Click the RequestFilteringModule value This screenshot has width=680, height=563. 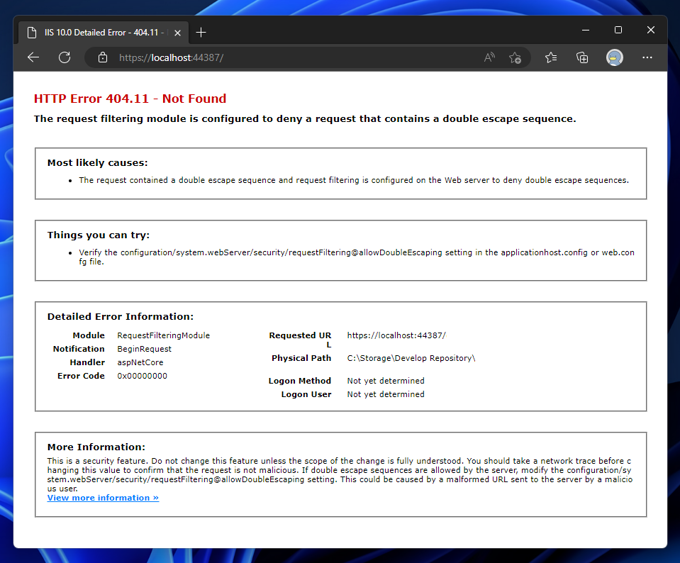tap(163, 335)
